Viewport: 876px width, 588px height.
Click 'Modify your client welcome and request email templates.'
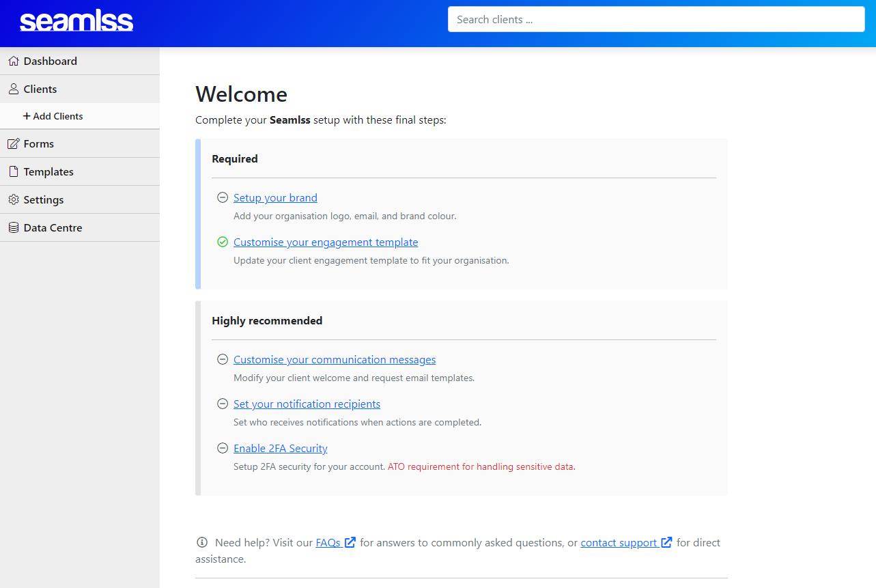(x=354, y=378)
